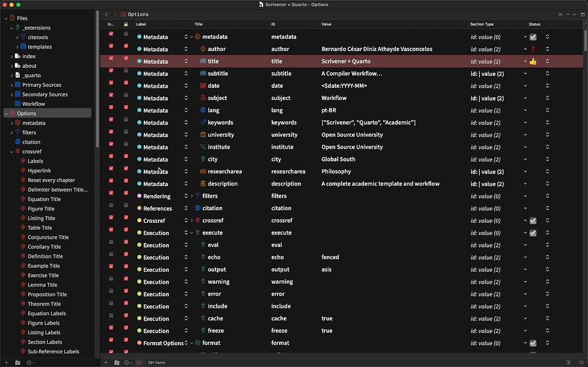Click the + button to add a new item

pyautogui.click(x=106, y=362)
